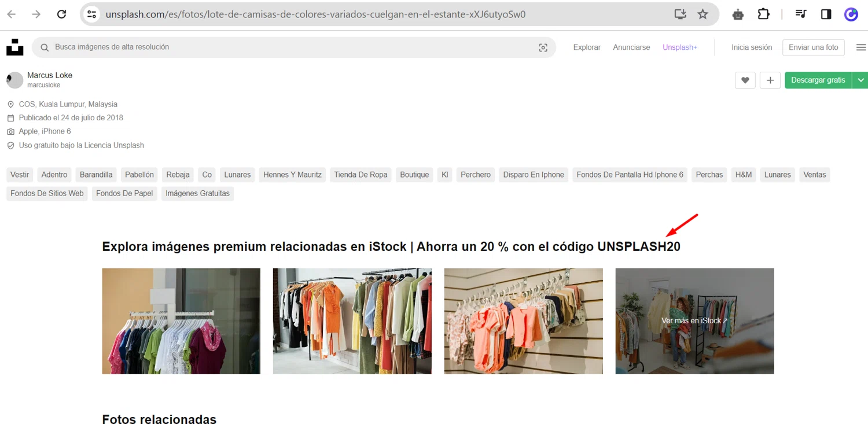868x424 pixels.
Task: Select the Rebaja tag
Action: point(178,175)
